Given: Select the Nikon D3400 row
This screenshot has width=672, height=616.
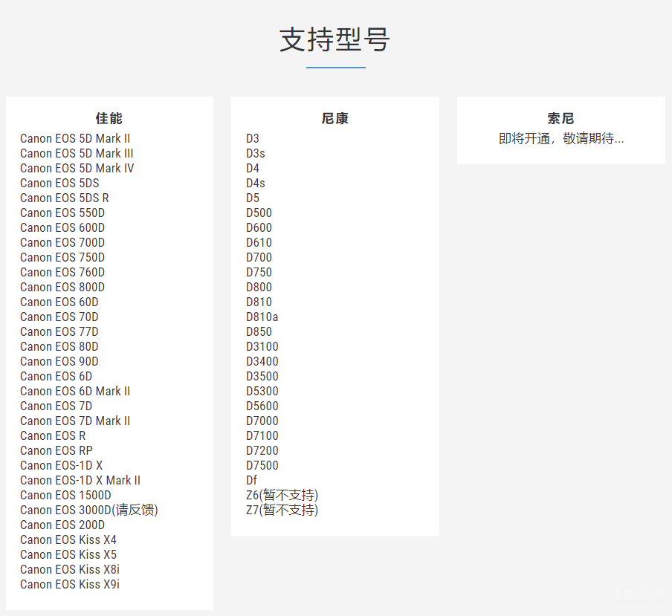Looking at the screenshot, I should [262, 361].
